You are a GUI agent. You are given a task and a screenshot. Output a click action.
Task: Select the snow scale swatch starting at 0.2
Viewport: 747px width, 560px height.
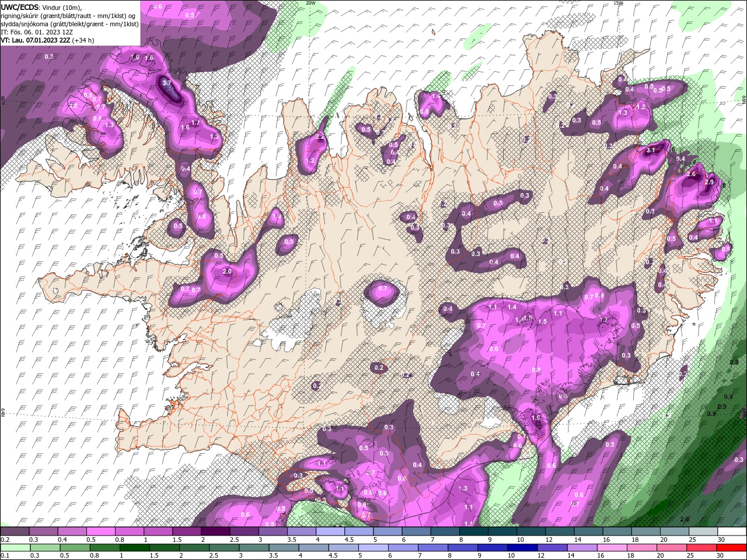[15, 531]
